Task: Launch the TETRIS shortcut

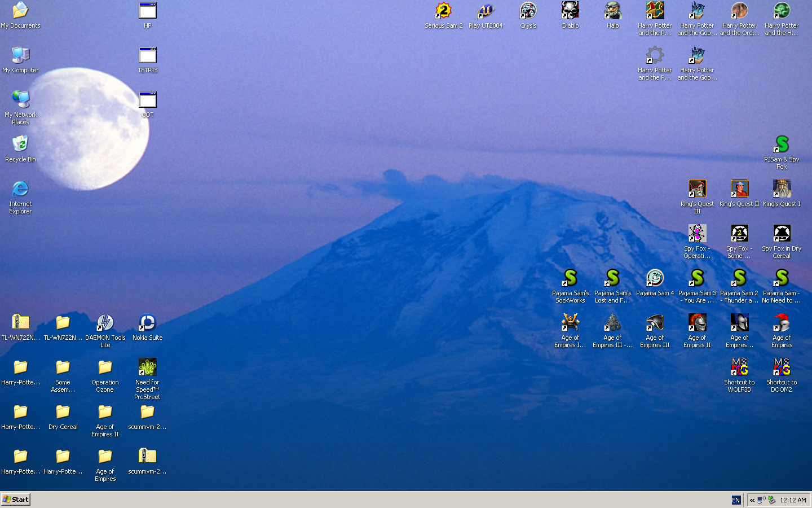Action: (147, 60)
